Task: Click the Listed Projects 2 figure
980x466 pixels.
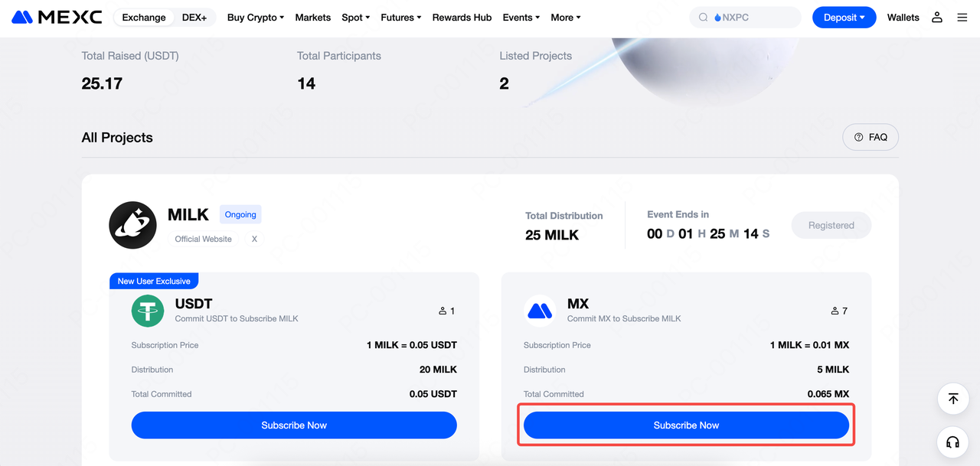Action: click(x=504, y=83)
